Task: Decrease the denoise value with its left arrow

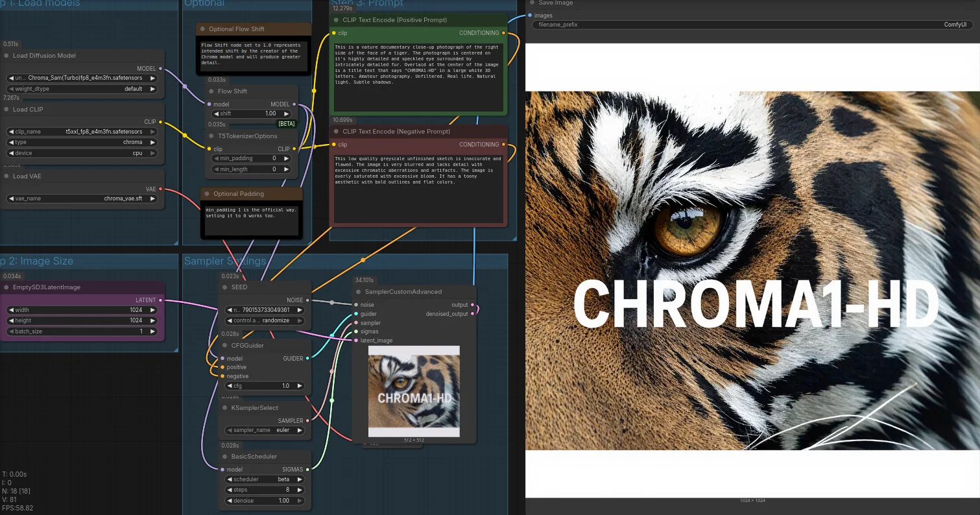Action: [229, 501]
